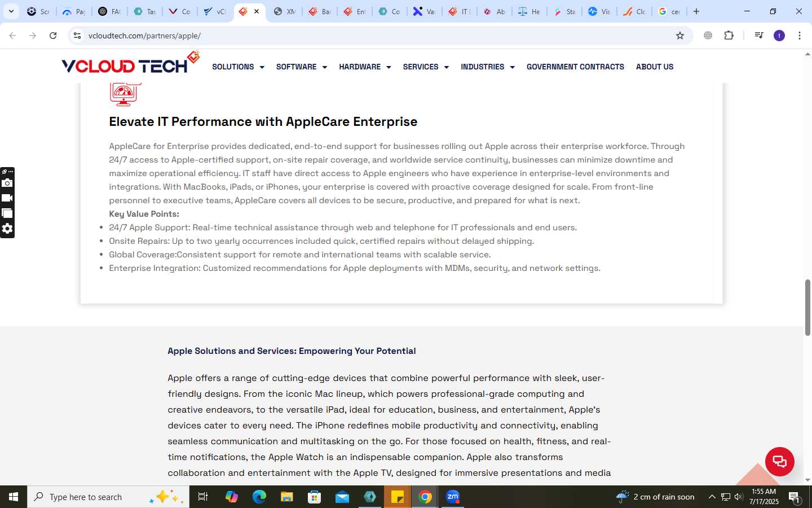Expand the HARDWARE dropdown menu

pyautogui.click(x=365, y=67)
